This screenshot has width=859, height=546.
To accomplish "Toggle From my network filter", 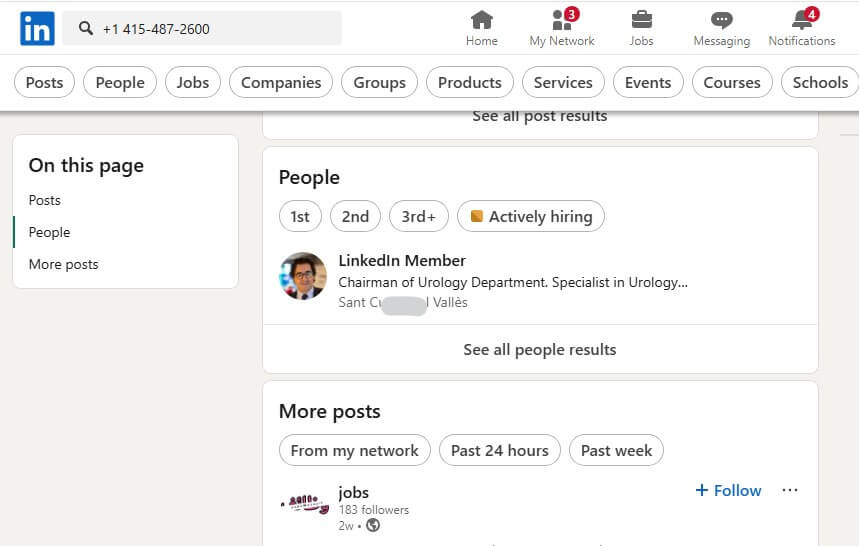I will tap(354, 450).
